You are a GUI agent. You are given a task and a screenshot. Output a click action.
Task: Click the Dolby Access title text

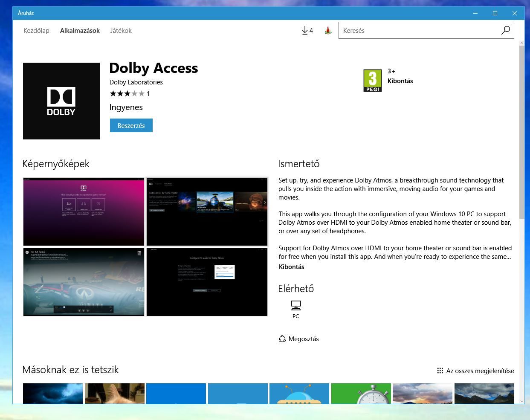[x=153, y=68]
